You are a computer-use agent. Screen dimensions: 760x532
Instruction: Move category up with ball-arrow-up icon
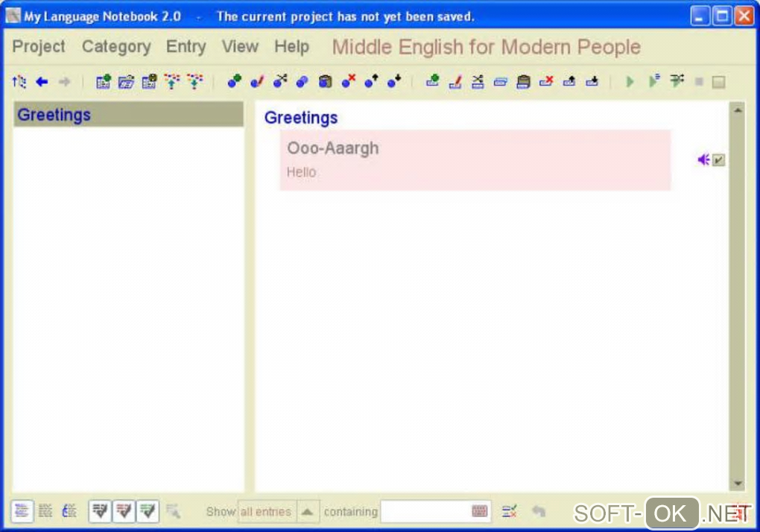click(371, 81)
